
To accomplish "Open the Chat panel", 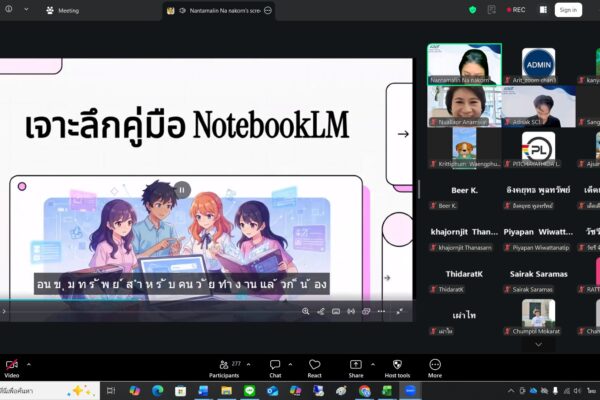I will tap(275, 368).
